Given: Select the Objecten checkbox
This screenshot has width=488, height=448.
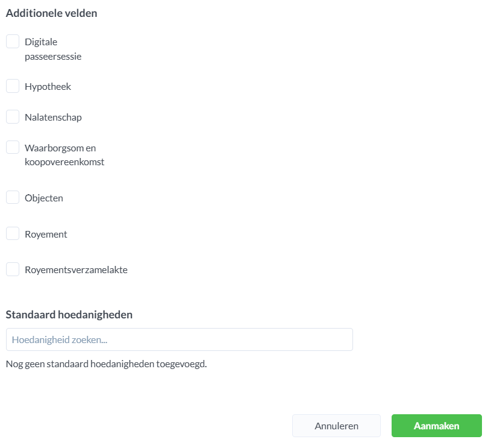Looking at the screenshot, I should [13, 197].
